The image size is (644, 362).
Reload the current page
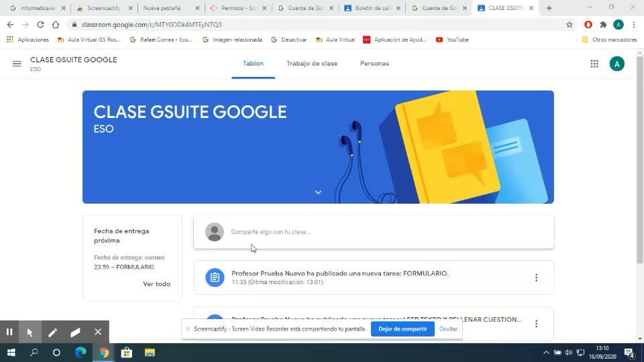pyautogui.click(x=40, y=25)
